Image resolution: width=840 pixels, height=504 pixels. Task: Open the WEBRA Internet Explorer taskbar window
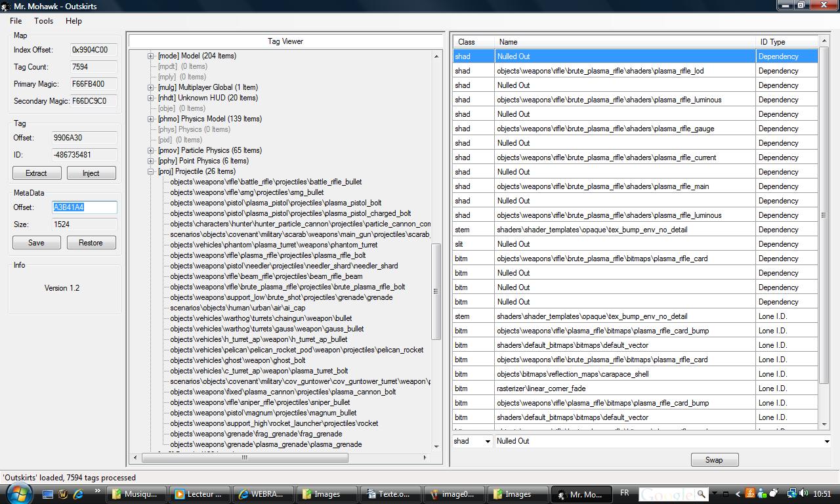click(x=261, y=494)
